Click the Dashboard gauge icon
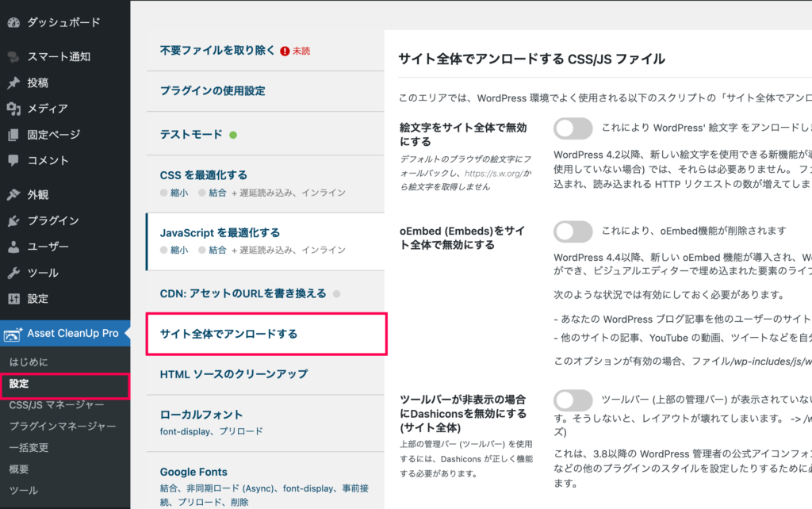The image size is (812, 509). [x=13, y=22]
